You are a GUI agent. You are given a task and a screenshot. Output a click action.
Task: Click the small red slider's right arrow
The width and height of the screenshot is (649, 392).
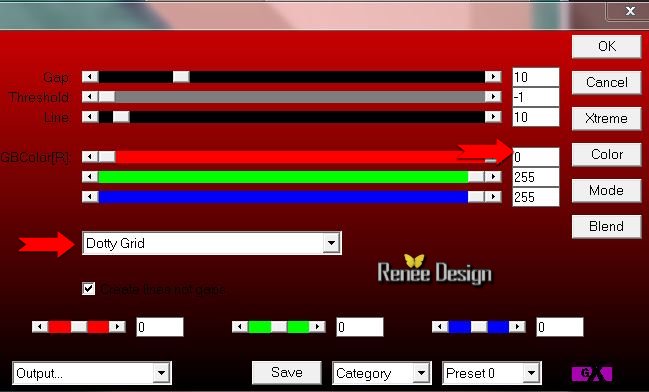click(x=117, y=327)
